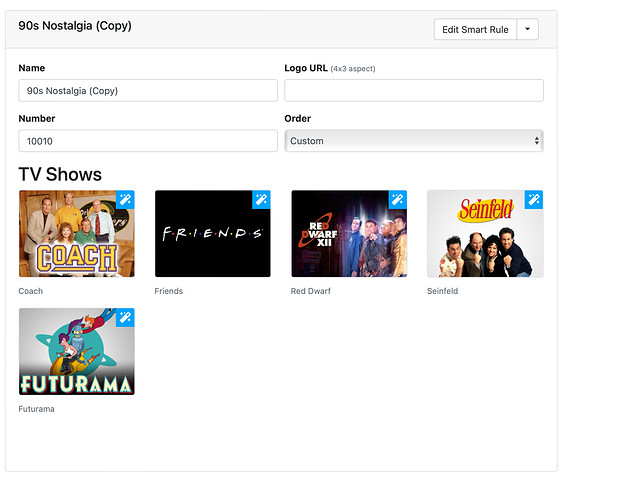Viewport: 621px width, 500px height.
Task: Click into the Logo URL field
Action: (413, 91)
